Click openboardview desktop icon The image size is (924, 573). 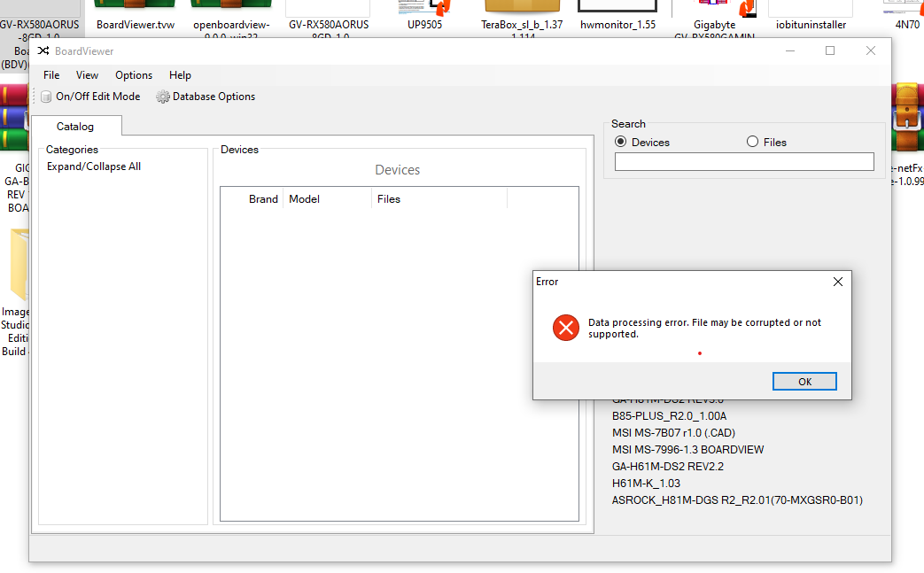pos(231,19)
